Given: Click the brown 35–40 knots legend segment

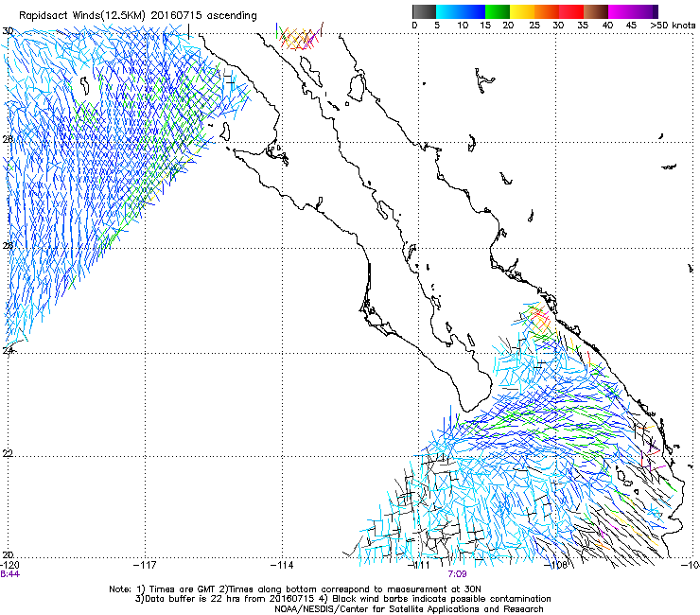Looking at the screenshot, I should pyautogui.click(x=596, y=11).
